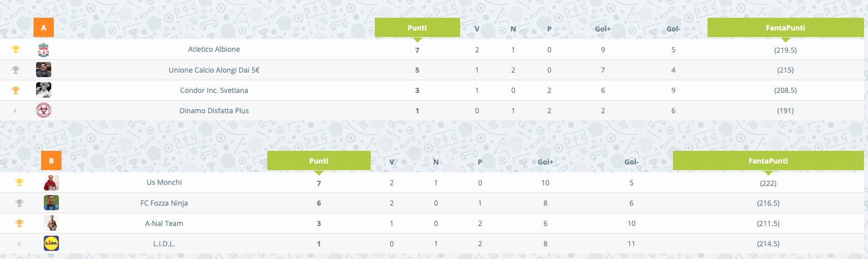Select the orange group A badge
Screen dimensions: 868x259
(44, 28)
